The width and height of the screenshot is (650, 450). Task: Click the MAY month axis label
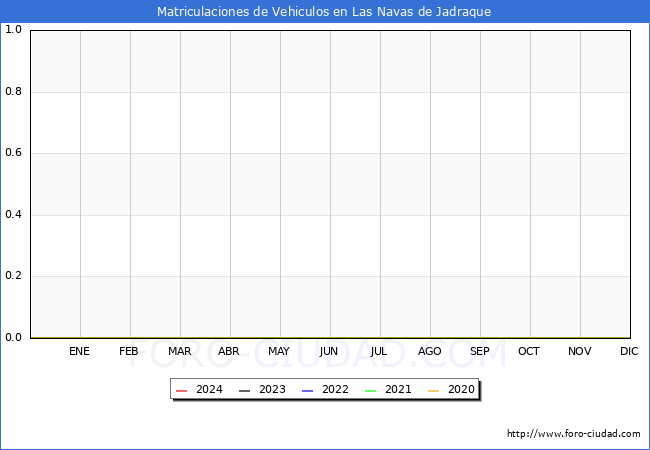point(279,351)
